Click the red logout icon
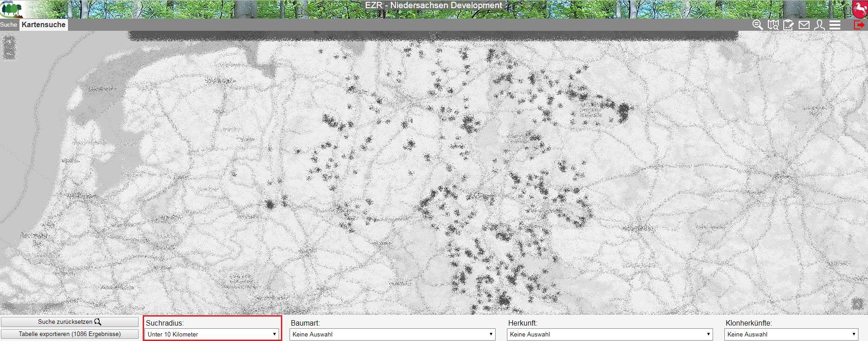The height and width of the screenshot is (341, 868). pos(858,25)
